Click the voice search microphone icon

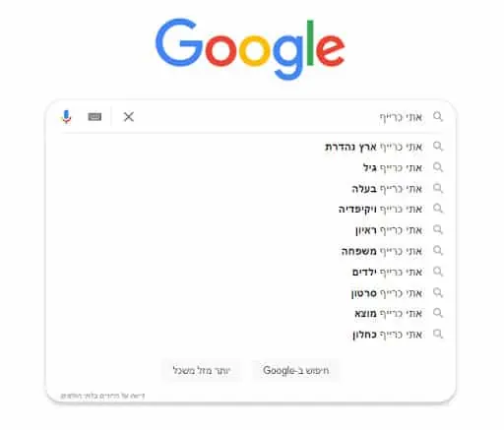coord(66,117)
